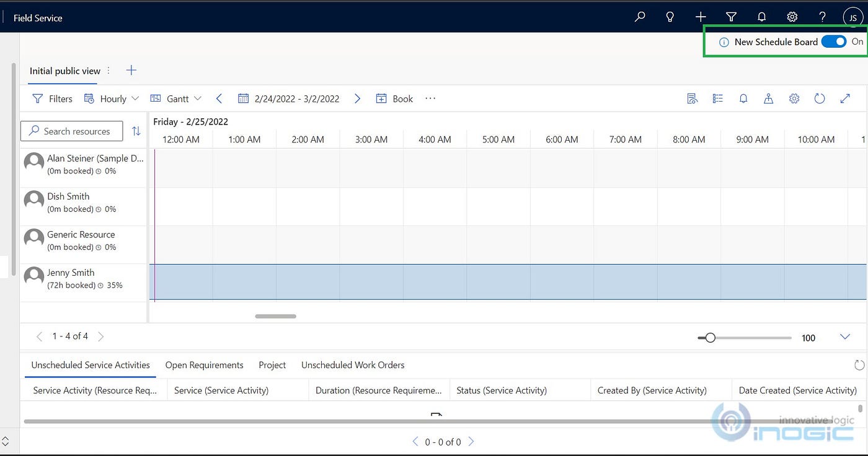The image size is (868, 456).
Task: Click the info icon beside New Schedule Board
Action: [x=724, y=42]
